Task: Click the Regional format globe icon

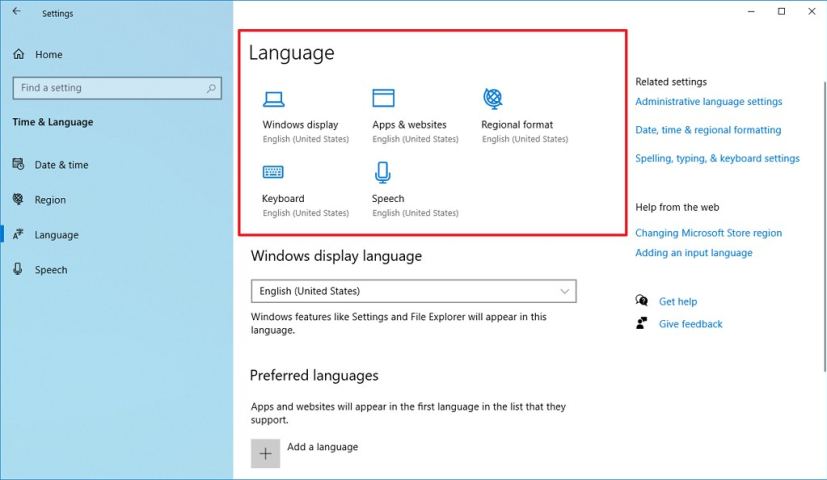Action: (493, 99)
